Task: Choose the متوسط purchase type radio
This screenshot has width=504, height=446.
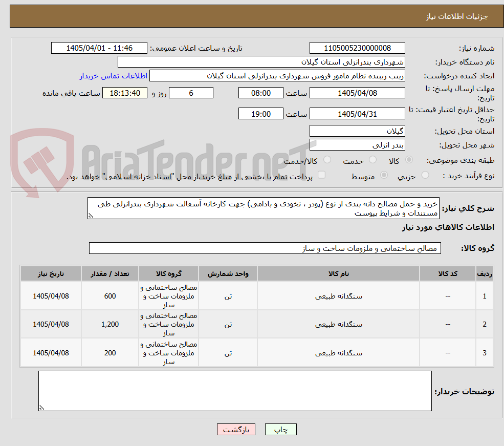Action: click(x=384, y=175)
